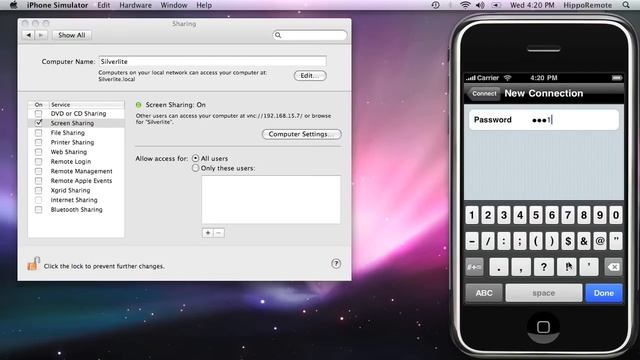The width and height of the screenshot is (640, 360).
Task: Select All users radio button
Action: [x=196, y=158]
